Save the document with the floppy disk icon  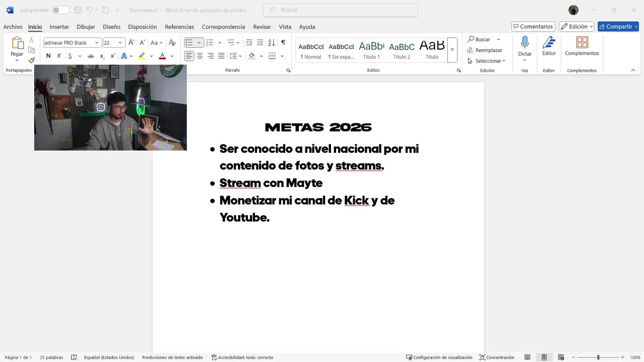click(77, 10)
